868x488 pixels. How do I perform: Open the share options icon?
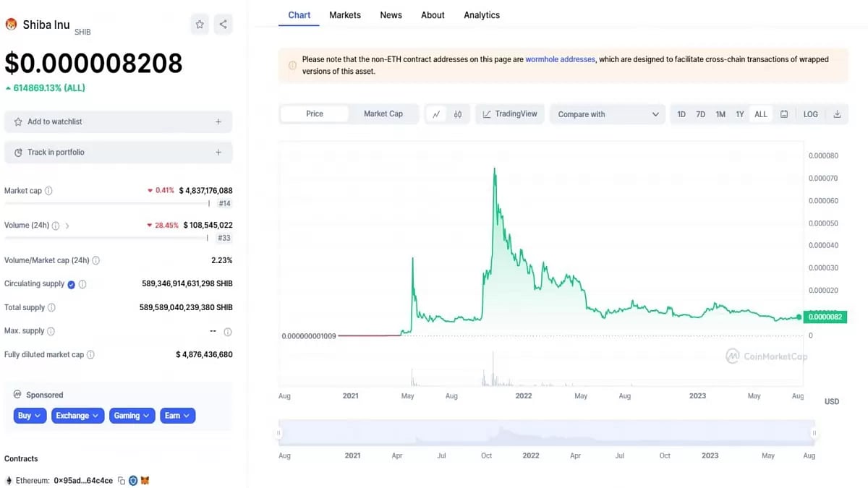[x=223, y=24]
